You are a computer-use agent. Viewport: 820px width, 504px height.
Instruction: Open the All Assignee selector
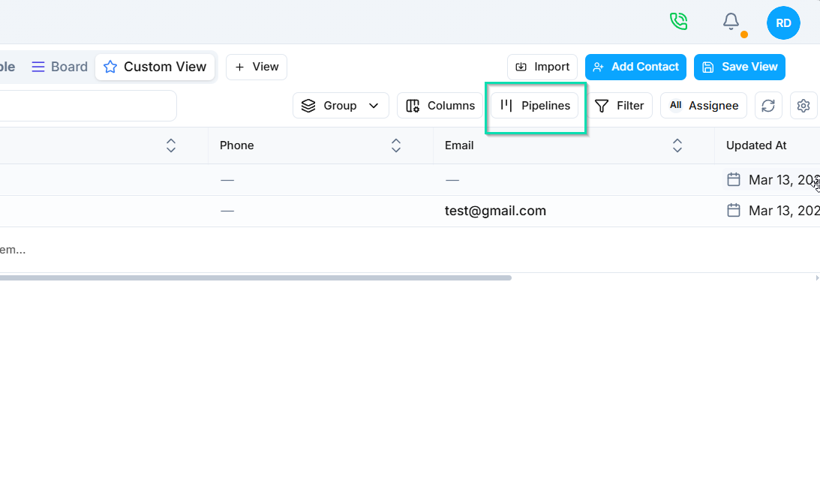click(703, 105)
